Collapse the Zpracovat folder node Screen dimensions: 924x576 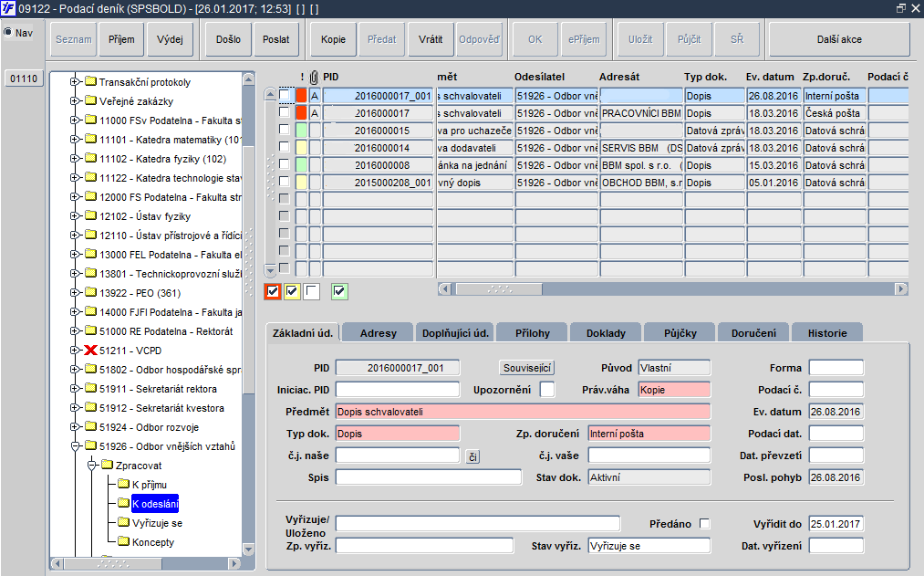click(92, 466)
